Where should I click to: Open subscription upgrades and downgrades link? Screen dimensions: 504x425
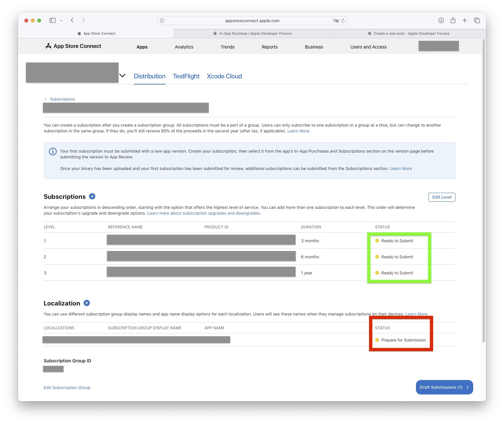tap(204, 213)
